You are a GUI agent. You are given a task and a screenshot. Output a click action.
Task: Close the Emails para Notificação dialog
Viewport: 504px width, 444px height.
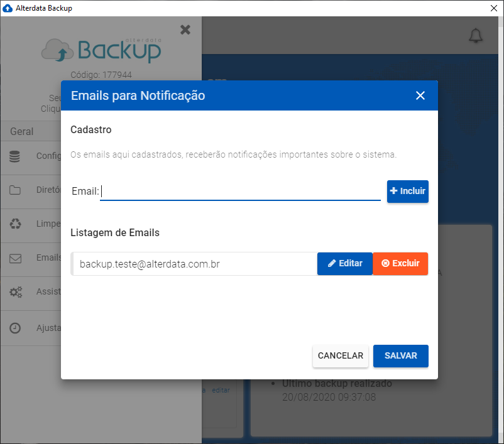click(420, 95)
